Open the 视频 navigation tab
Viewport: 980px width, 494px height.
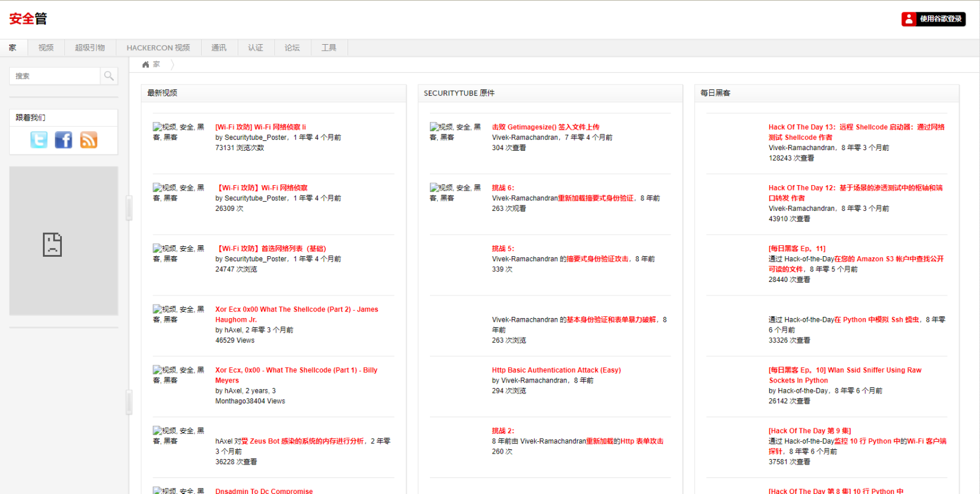point(46,48)
